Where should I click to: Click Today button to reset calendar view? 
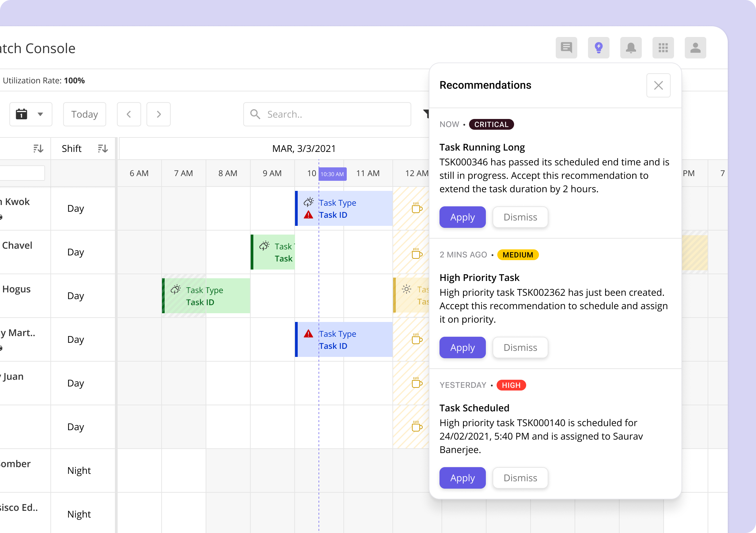pyautogui.click(x=85, y=114)
